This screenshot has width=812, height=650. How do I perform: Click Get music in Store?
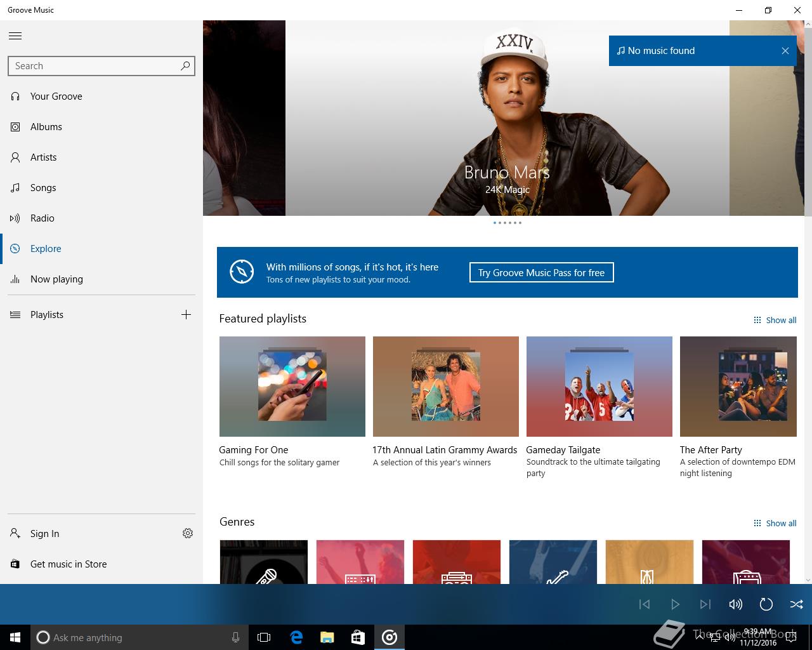point(101,564)
